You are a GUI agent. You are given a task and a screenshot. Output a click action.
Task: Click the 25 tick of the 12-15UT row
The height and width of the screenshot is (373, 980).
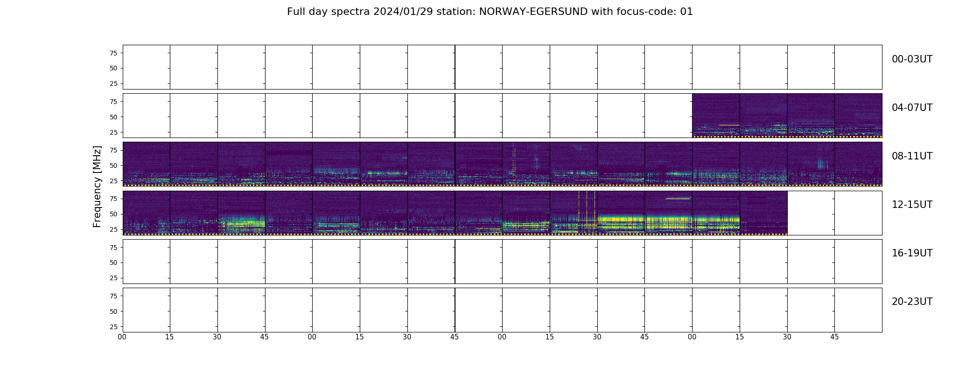coord(113,229)
